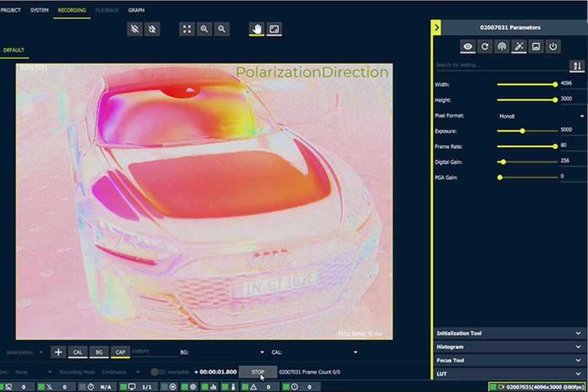The image size is (588, 392).
Task: Click the plus button beside CAL
Action: pyautogui.click(x=58, y=352)
